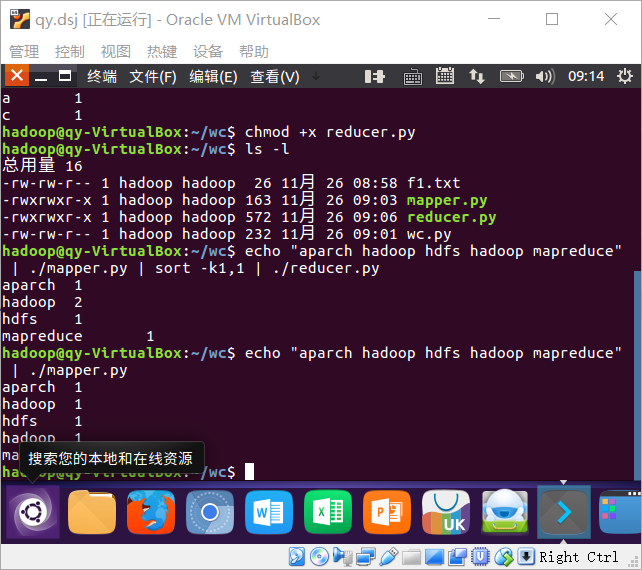Open the Ubuntu Dash search launcher
Image resolution: width=642 pixels, height=570 pixels.
33,512
